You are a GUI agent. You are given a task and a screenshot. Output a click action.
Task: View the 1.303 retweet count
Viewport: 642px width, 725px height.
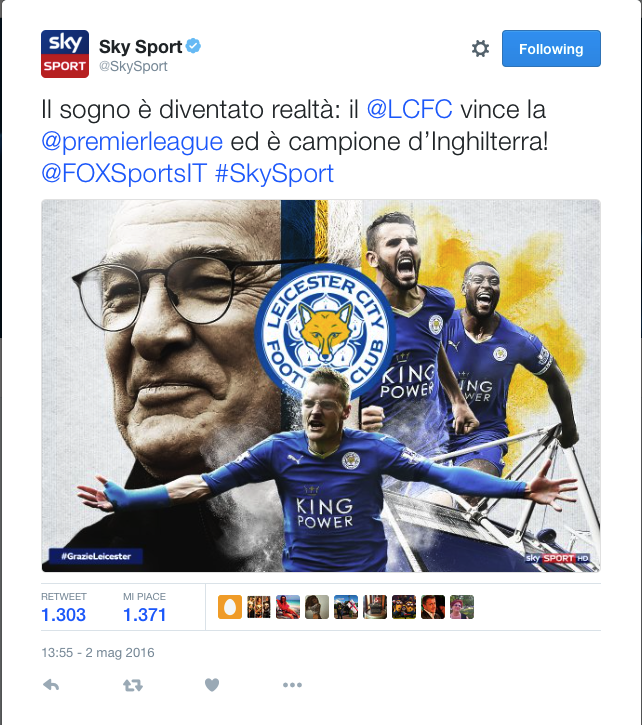click(x=63, y=615)
